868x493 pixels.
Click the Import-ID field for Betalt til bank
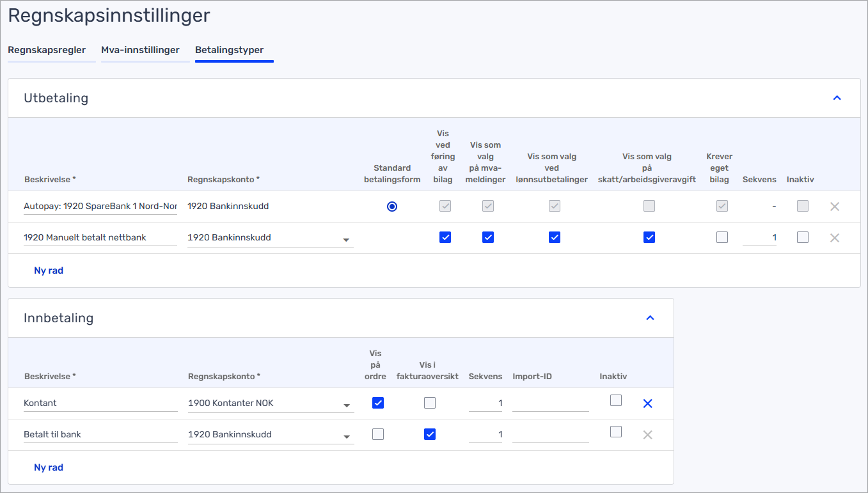[551, 435]
